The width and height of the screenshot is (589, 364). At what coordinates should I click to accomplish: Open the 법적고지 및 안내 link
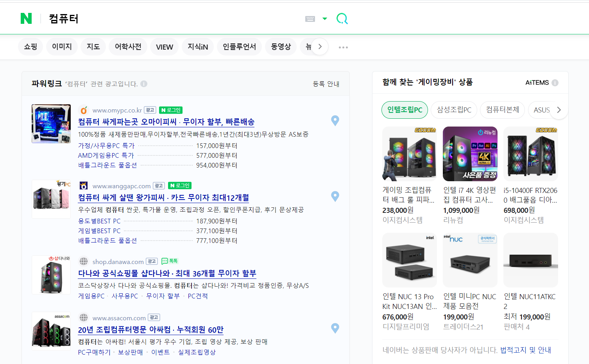coord(526,350)
